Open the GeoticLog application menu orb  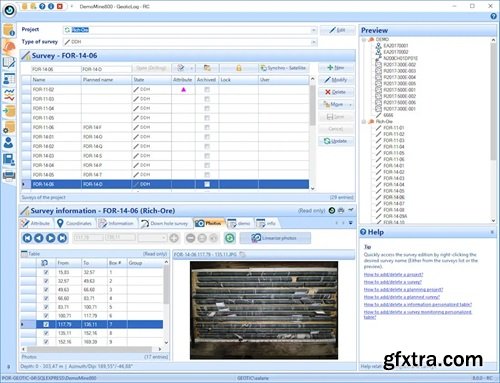point(9,11)
